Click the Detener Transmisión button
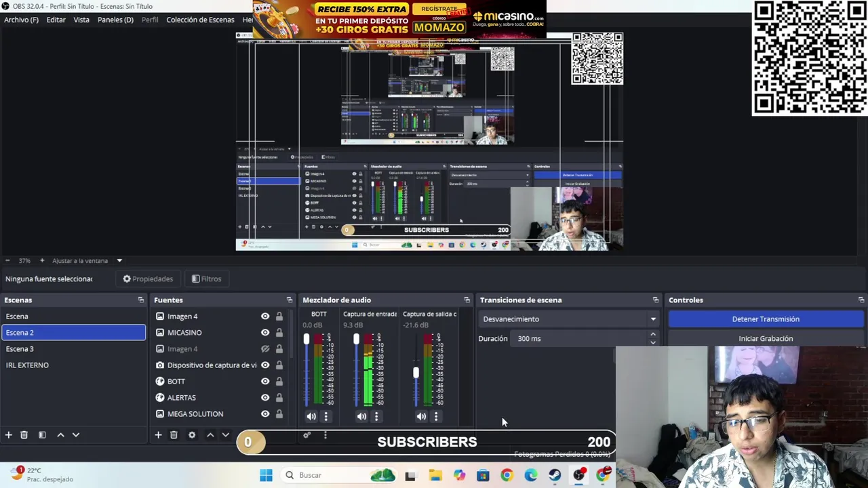This screenshot has width=868, height=488. 766,319
